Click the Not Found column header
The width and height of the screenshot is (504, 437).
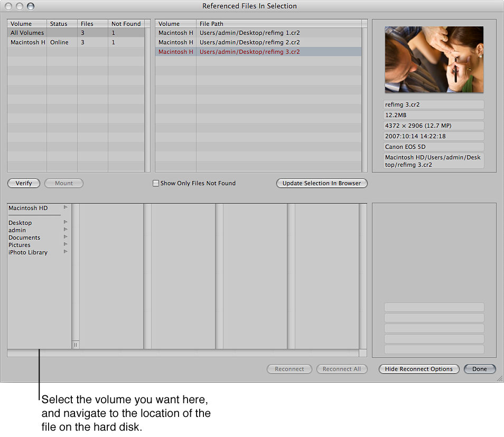click(126, 23)
